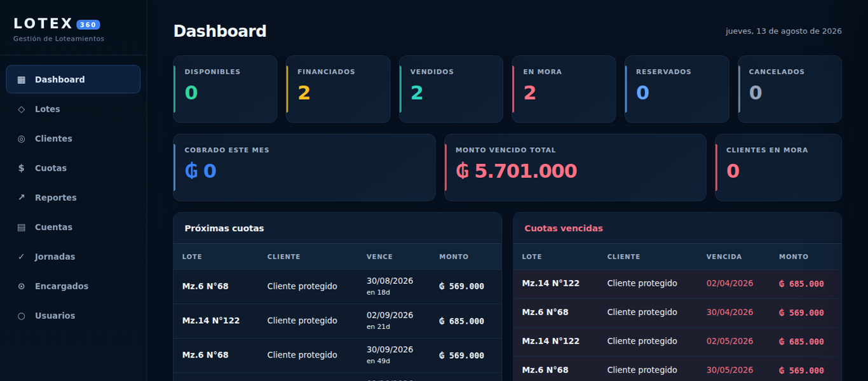Select the Disponibles stat card

225,89
